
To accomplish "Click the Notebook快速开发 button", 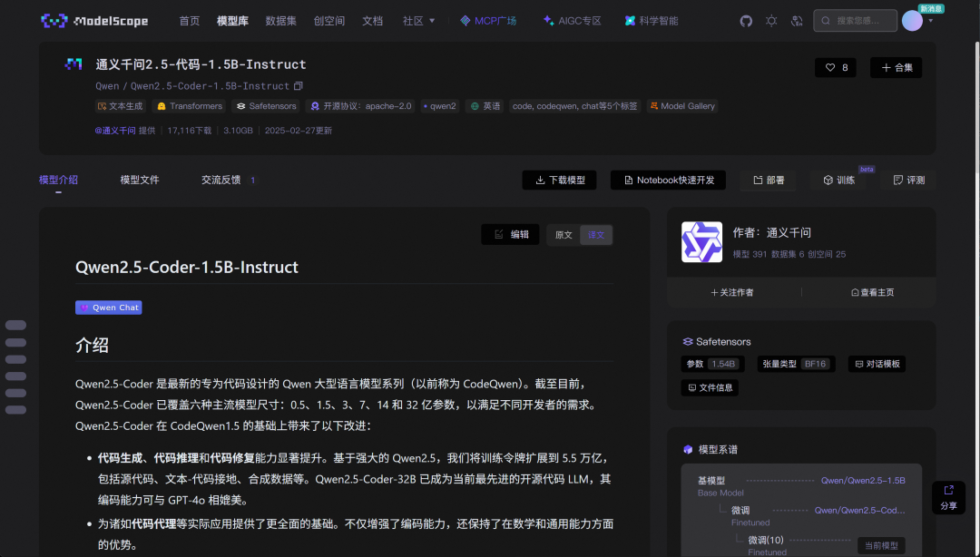I will tap(670, 180).
